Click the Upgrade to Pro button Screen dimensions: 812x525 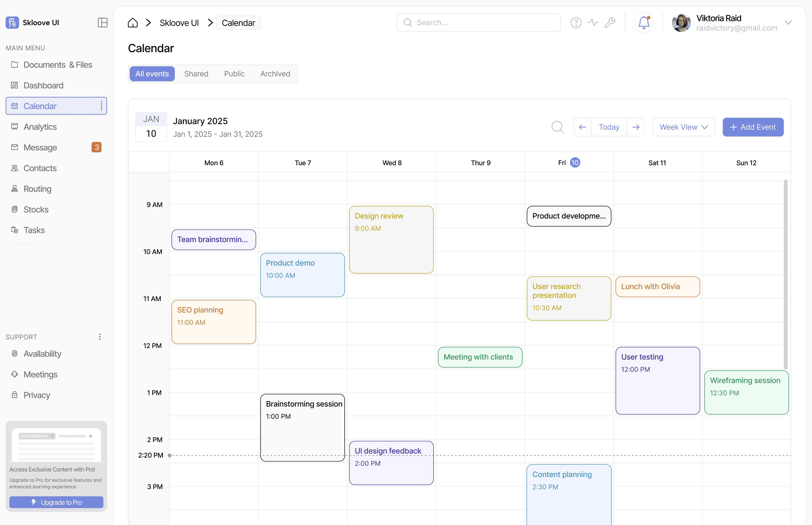coord(56,502)
